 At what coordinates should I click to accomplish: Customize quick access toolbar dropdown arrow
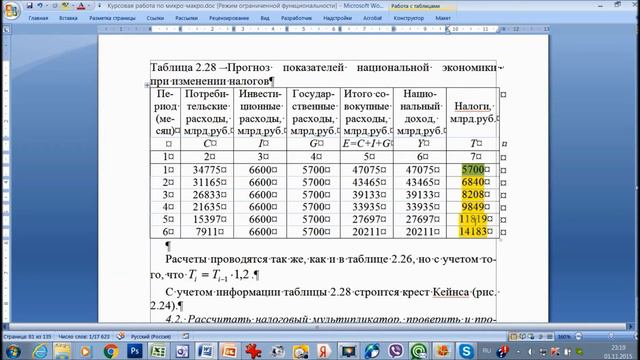[100, 6]
